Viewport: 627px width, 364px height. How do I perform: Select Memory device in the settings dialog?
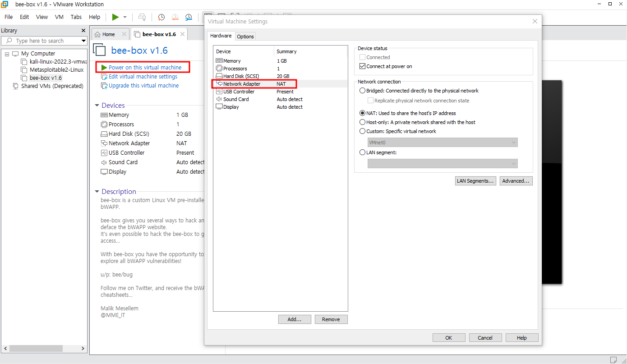[280, 61]
